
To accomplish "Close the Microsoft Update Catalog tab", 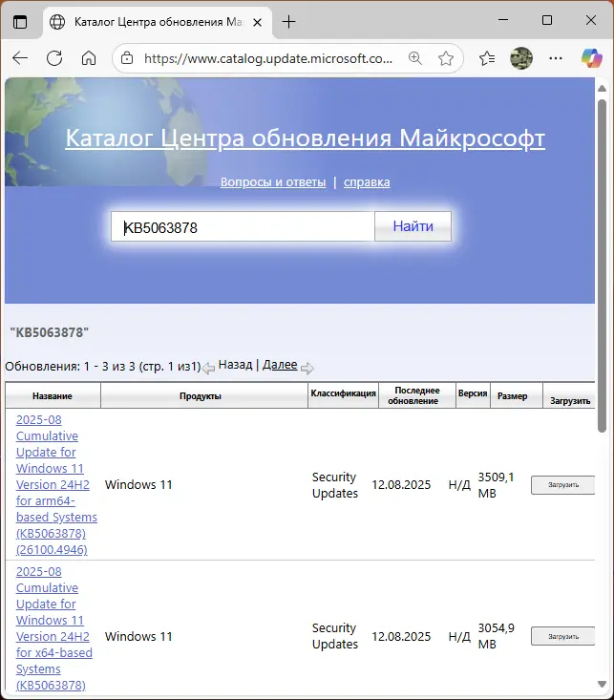I will [257, 22].
